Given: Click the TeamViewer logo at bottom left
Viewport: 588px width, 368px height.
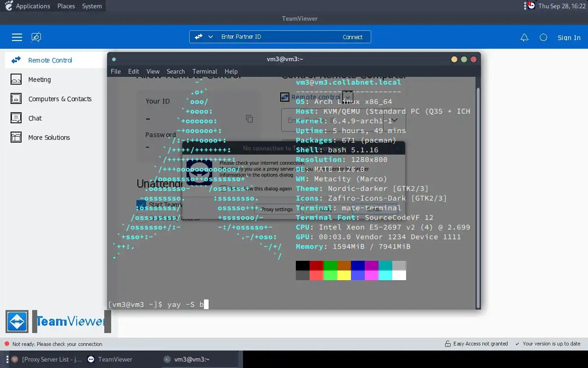Looking at the screenshot, I should [x=57, y=321].
